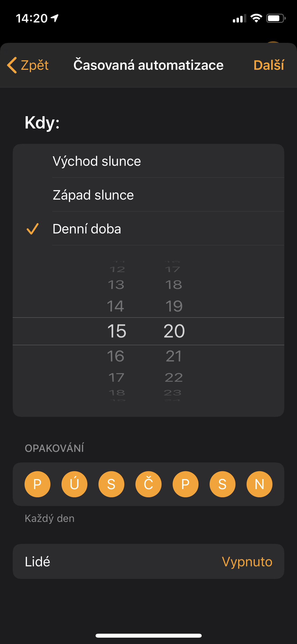The image size is (297, 644).
Task: Tap the orange checkmark beside Denní doba
Action: point(33,229)
